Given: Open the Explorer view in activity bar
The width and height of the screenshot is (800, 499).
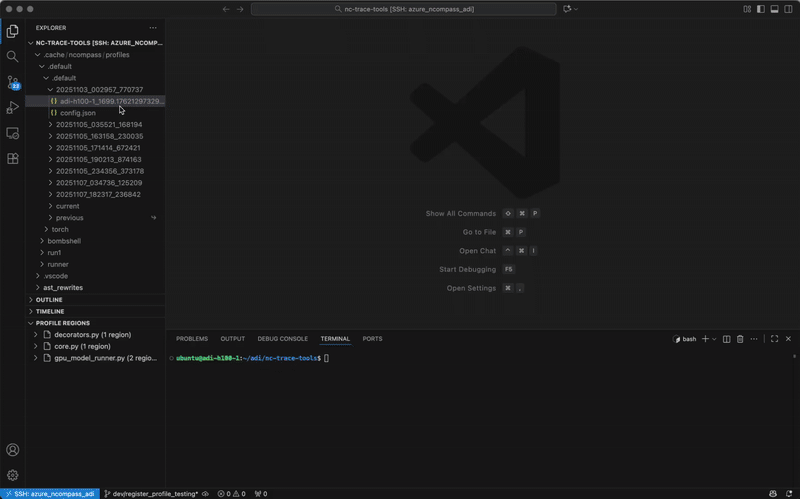Looking at the screenshot, I should [x=12, y=31].
